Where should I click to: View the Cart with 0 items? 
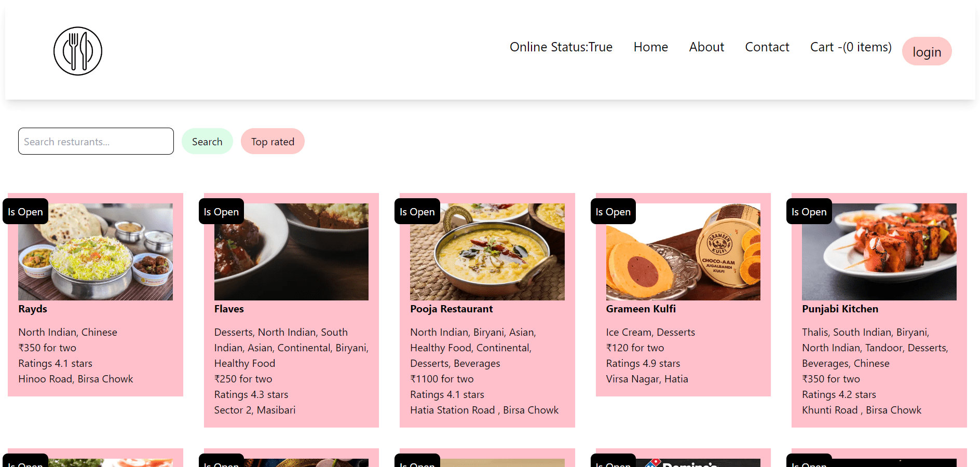(850, 47)
